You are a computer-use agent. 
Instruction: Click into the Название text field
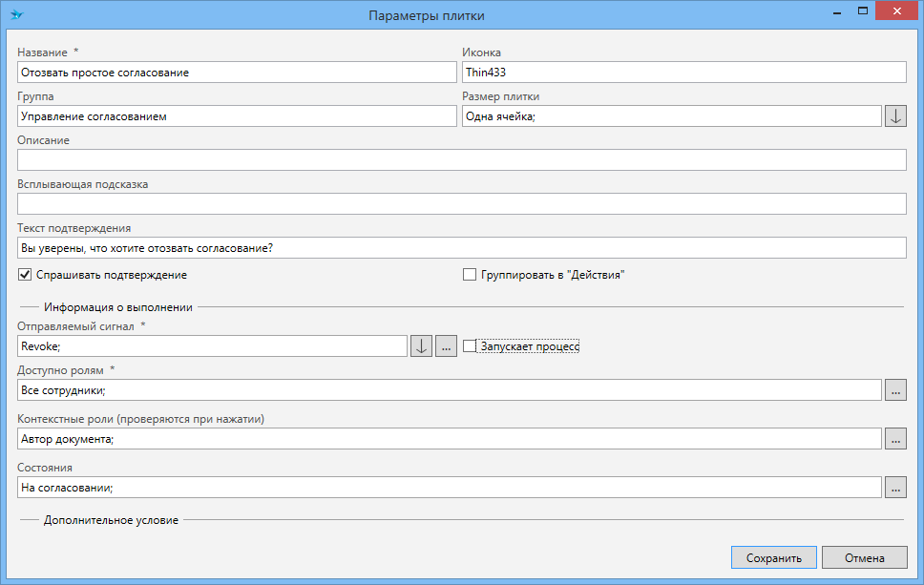coord(237,73)
